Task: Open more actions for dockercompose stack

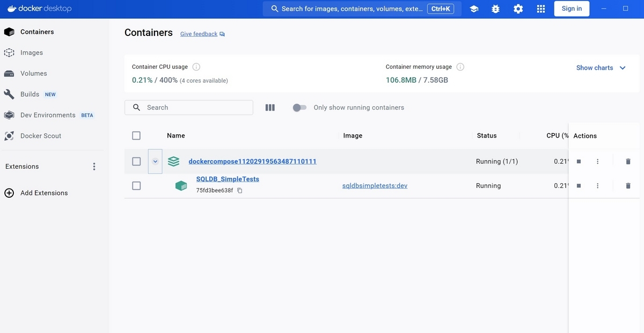Action: 597,161
